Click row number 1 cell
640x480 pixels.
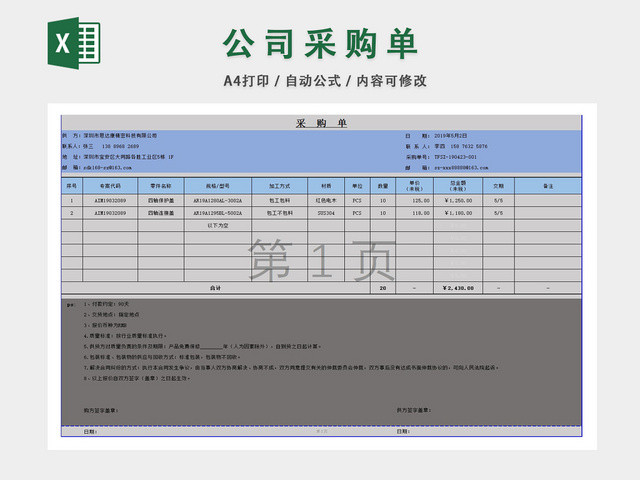pyautogui.click(x=72, y=200)
